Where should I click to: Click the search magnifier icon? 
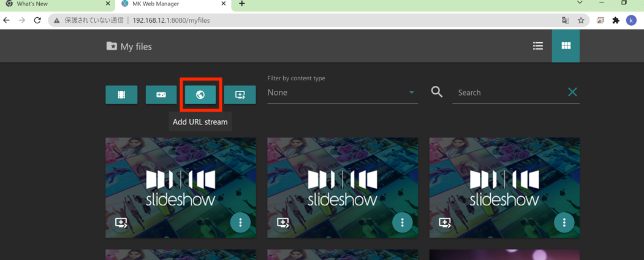(x=437, y=92)
